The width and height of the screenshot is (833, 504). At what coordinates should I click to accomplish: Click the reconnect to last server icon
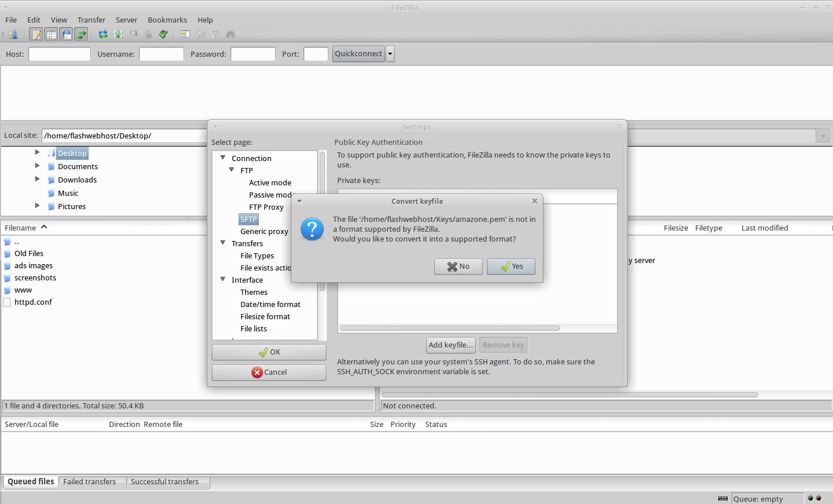pyautogui.click(x=163, y=34)
